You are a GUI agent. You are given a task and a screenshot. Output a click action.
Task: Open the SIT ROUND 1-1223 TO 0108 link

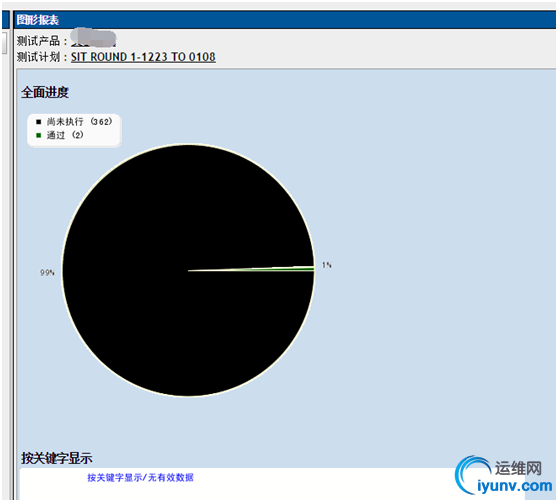[143, 57]
